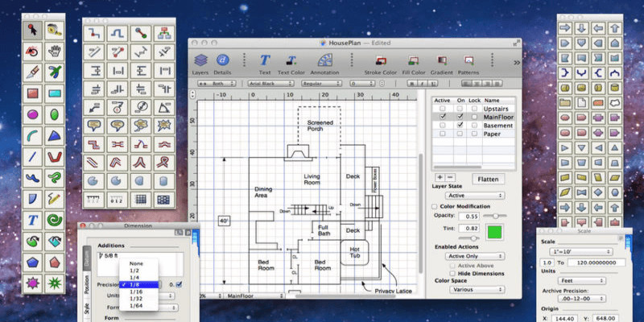
Task: Choose the red ribbon loop tool
Action: coord(164,163)
